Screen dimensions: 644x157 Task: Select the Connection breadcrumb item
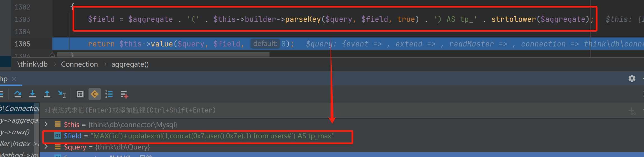(79, 64)
